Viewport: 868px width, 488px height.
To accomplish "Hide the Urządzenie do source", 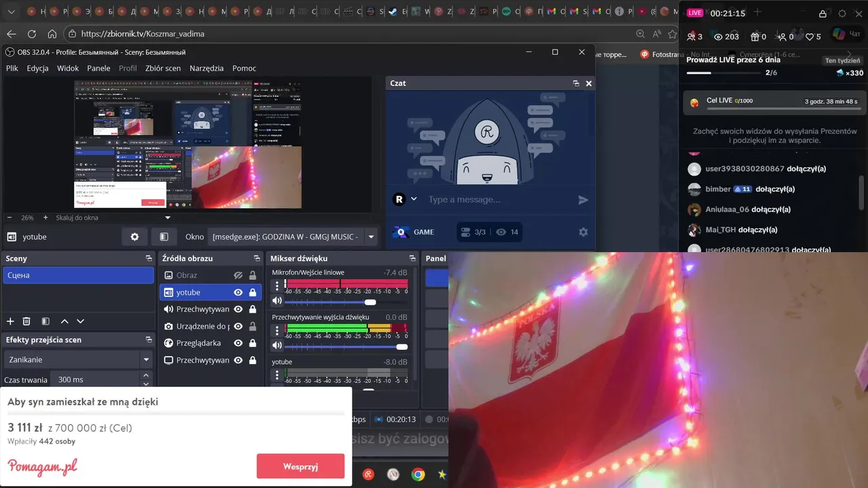I will coord(238,326).
